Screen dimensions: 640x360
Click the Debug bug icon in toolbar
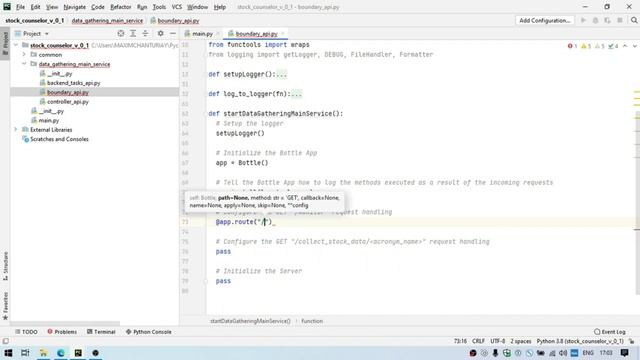[596, 20]
